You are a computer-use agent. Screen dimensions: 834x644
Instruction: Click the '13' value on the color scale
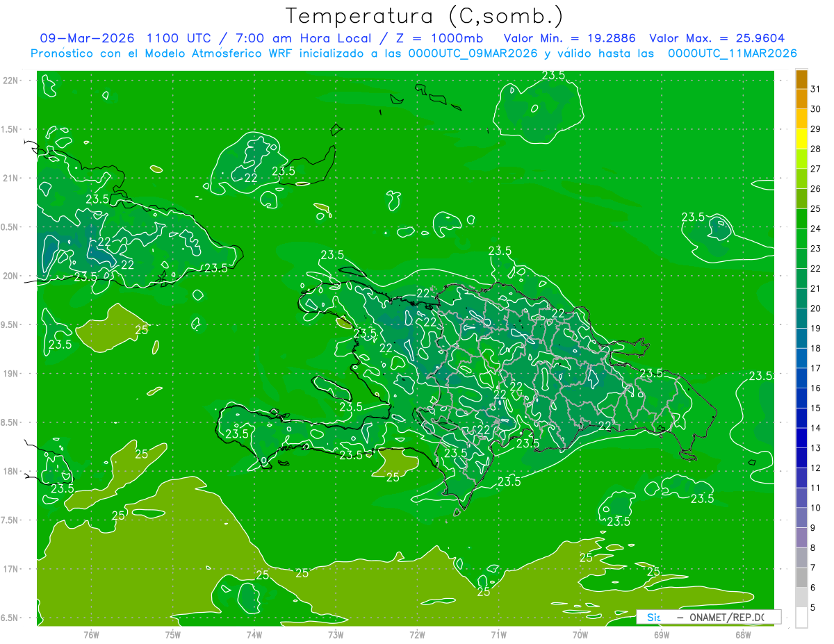pyautogui.click(x=815, y=448)
